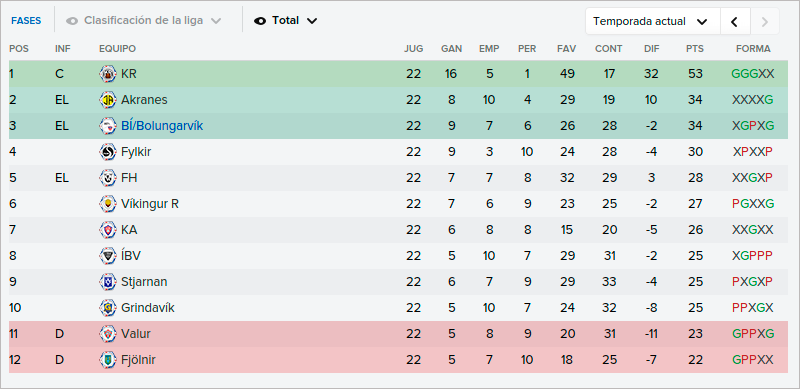Click the Grindavík club crest icon
Viewport: 800px width, 389px height.
point(108,308)
